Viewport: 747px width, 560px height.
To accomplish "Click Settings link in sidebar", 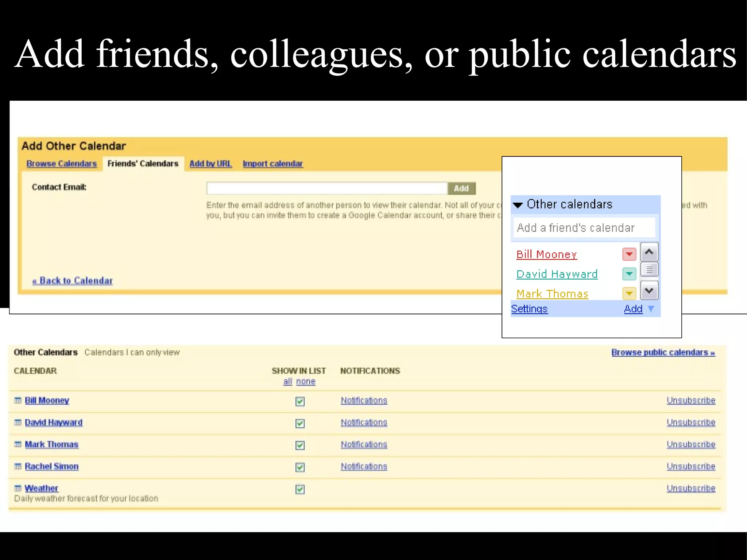I will (529, 309).
